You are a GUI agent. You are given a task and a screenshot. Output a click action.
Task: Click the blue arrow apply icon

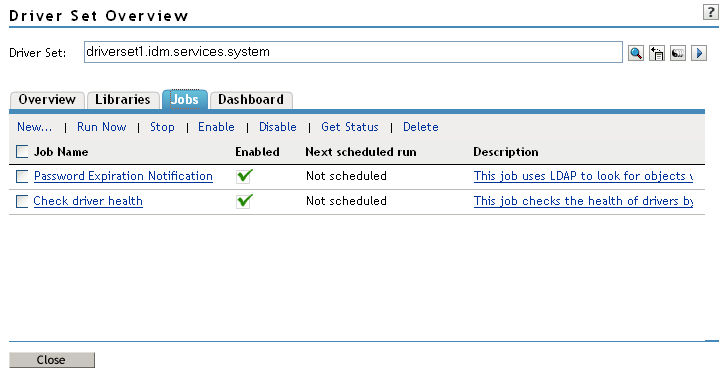point(699,53)
